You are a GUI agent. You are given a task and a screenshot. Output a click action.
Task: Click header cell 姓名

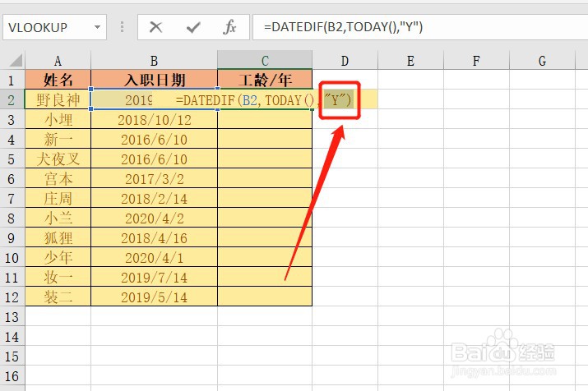coord(58,80)
